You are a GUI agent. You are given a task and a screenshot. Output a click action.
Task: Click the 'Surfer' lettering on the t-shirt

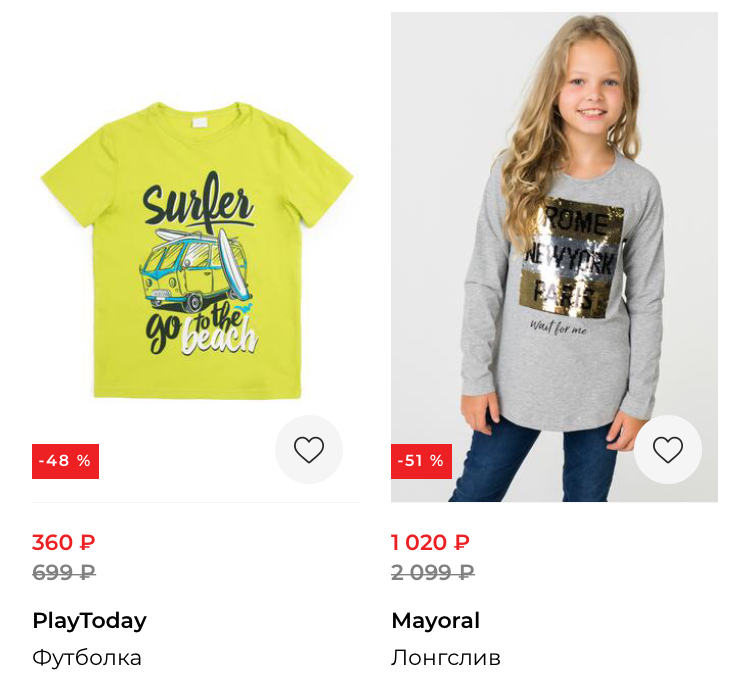(x=197, y=203)
